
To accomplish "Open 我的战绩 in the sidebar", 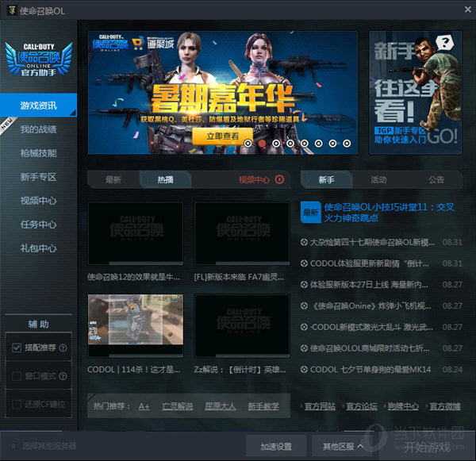I will click(x=38, y=129).
